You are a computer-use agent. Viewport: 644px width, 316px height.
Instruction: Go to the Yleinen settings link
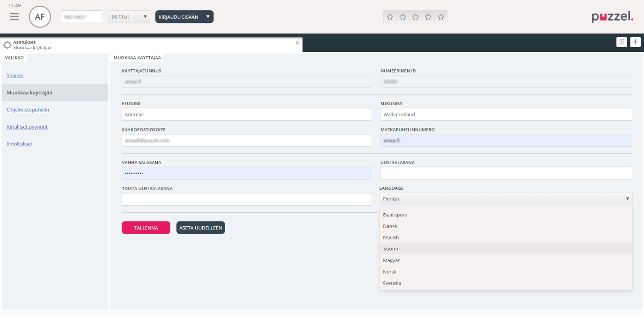click(x=15, y=76)
